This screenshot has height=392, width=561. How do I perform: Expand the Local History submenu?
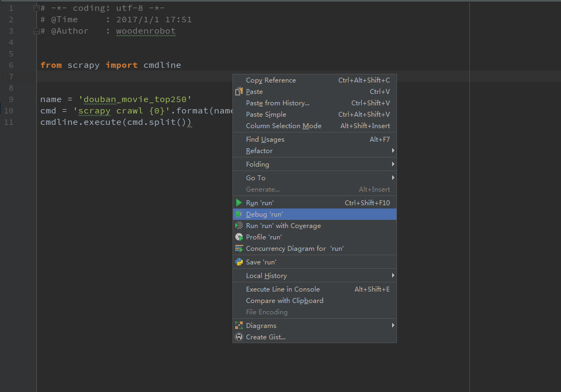(x=393, y=276)
